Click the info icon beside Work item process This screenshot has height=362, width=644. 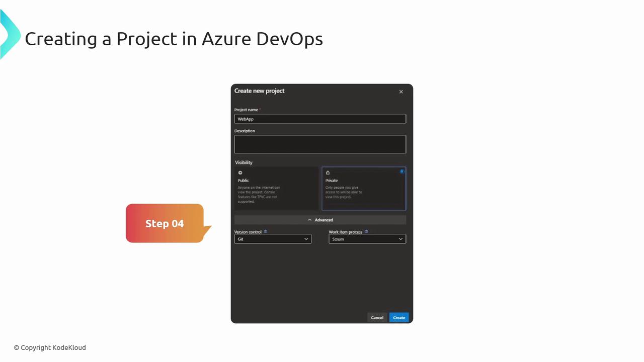[366, 232]
